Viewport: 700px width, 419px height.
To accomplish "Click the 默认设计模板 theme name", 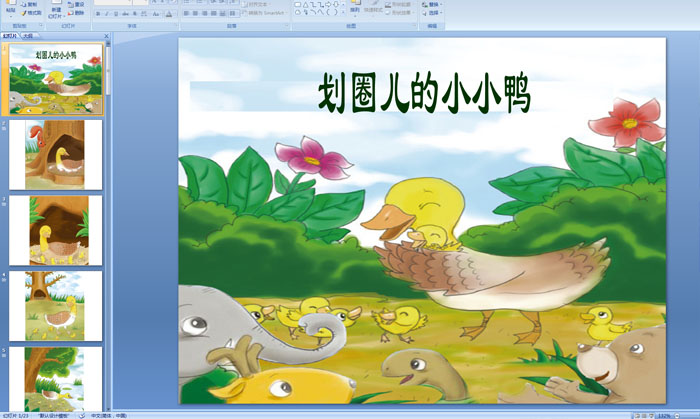I will coord(54,415).
